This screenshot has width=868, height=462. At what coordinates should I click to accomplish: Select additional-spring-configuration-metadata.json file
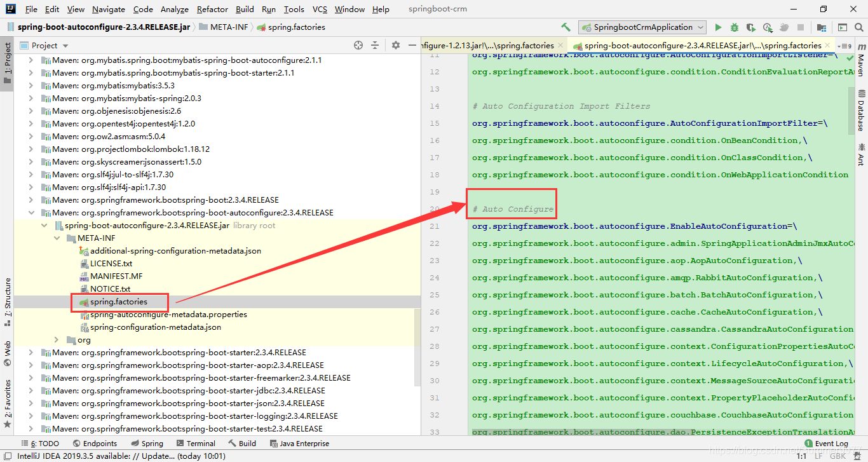[175, 251]
